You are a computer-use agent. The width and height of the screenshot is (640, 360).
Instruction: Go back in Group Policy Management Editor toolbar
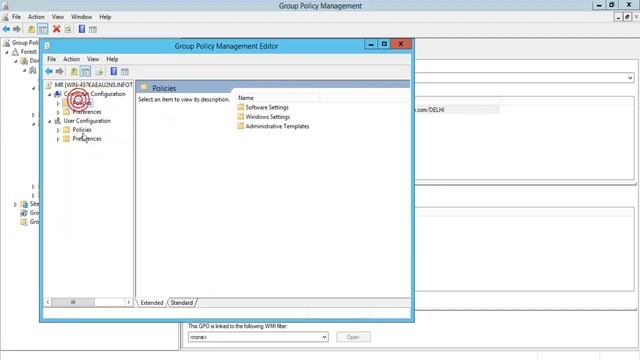49,71
